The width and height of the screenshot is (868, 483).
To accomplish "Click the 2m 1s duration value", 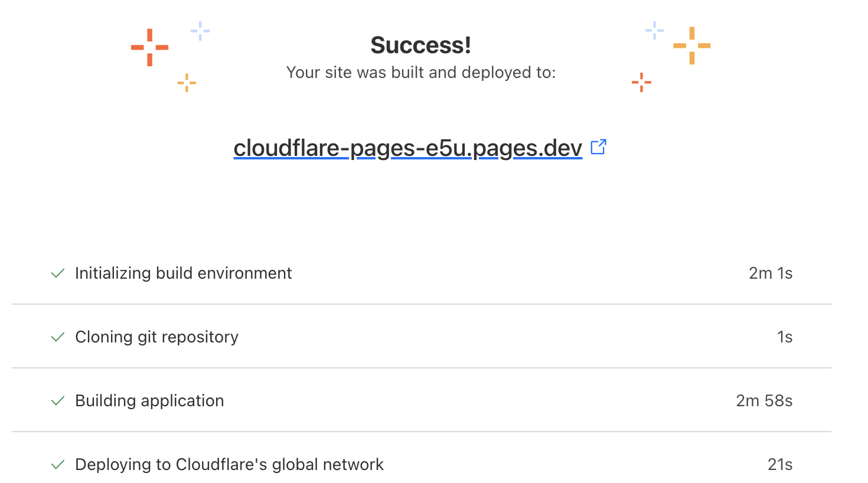I will click(771, 273).
